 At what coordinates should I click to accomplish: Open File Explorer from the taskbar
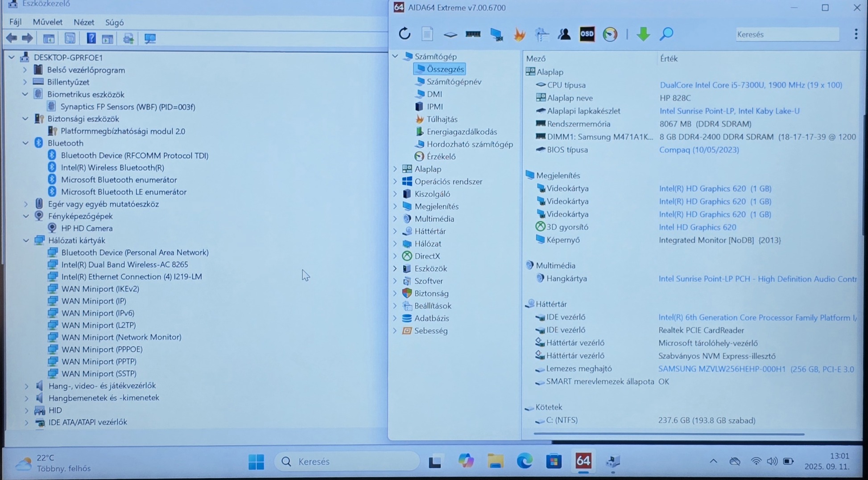point(496,461)
